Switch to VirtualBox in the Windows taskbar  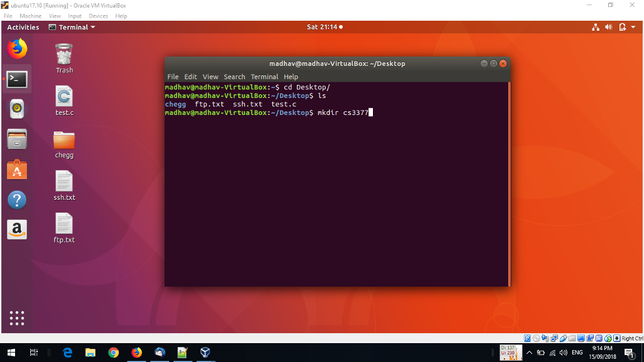pos(206,353)
